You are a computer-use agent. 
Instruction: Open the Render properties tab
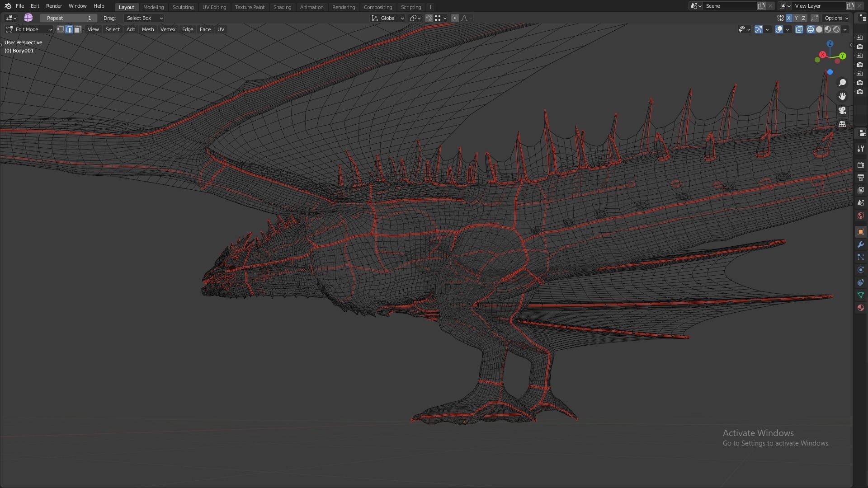point(861,165)
